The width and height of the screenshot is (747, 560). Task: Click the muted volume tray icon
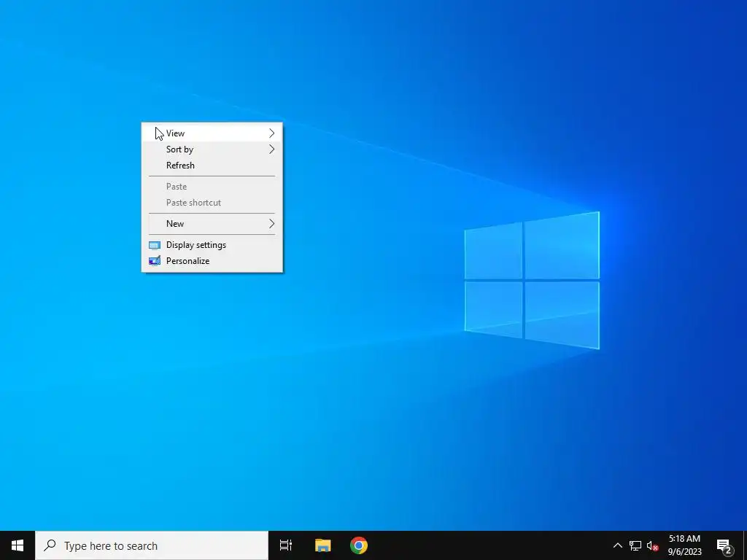(x=652, y=545)
